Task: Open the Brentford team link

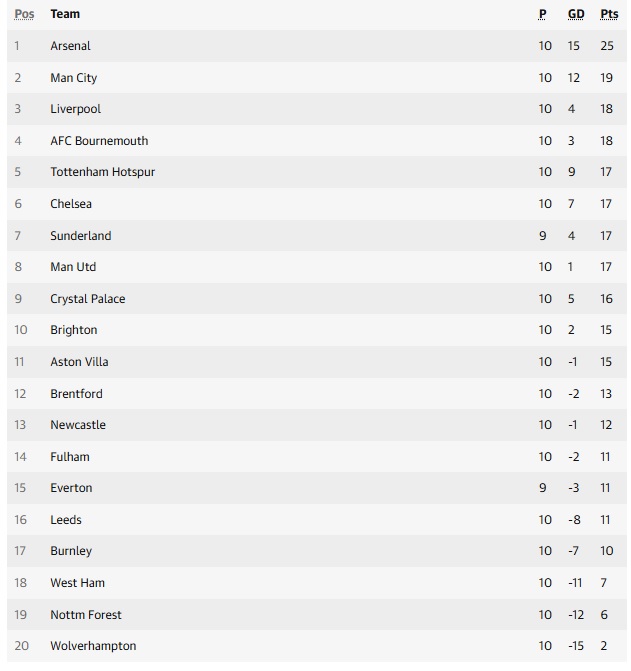Action: coord(76,394)
